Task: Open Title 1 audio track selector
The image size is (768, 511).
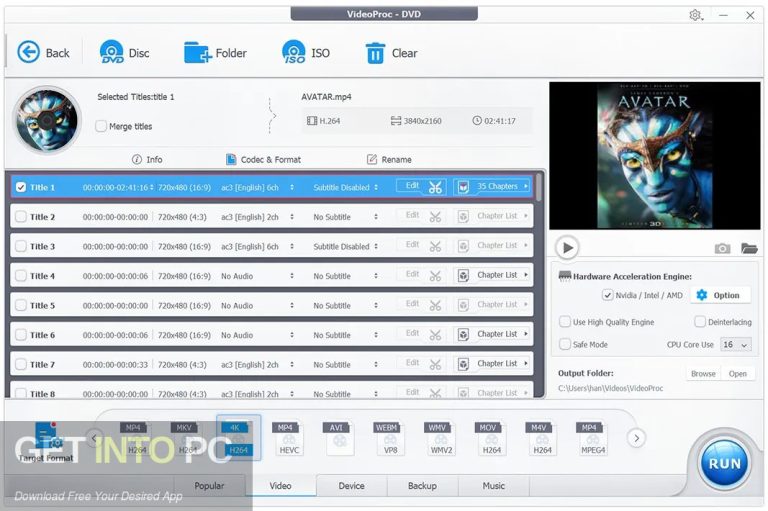Action: 291,187
